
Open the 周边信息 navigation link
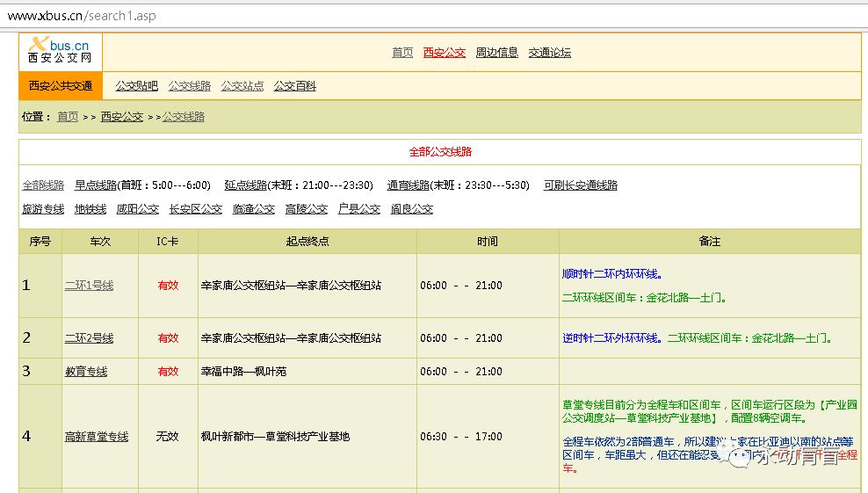pyautogui.click(x=496, y=52)
